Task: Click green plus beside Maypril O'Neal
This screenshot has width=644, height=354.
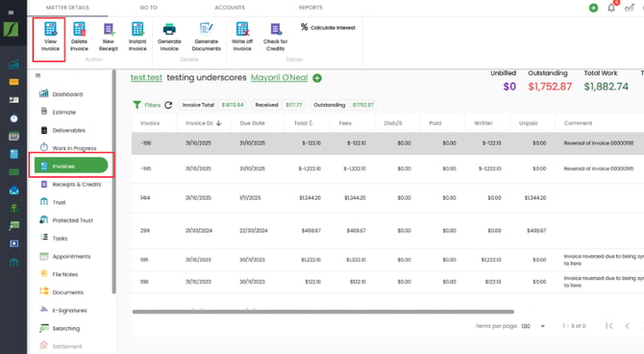Action: click(317, 78)
